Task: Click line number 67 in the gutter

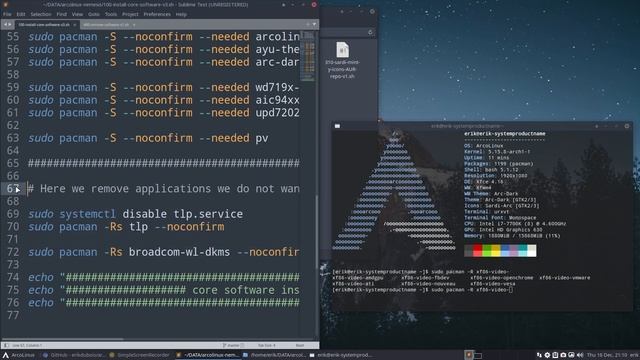Action: (13, 189)
